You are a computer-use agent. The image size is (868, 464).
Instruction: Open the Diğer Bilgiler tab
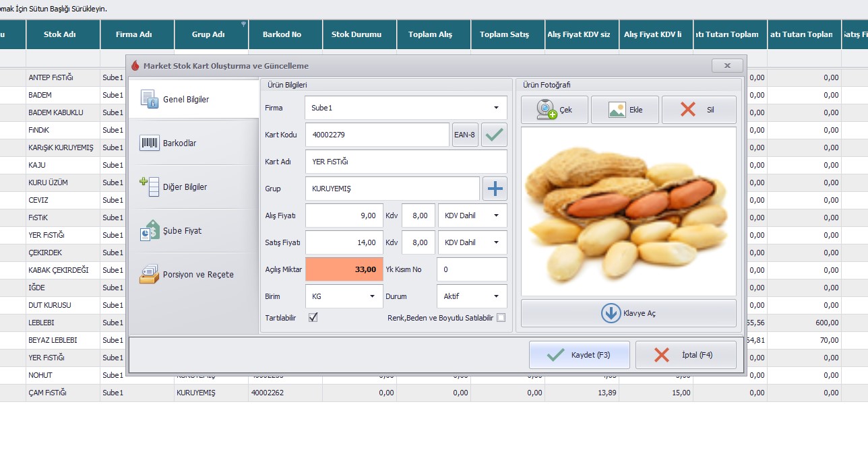tap(193, 187)
